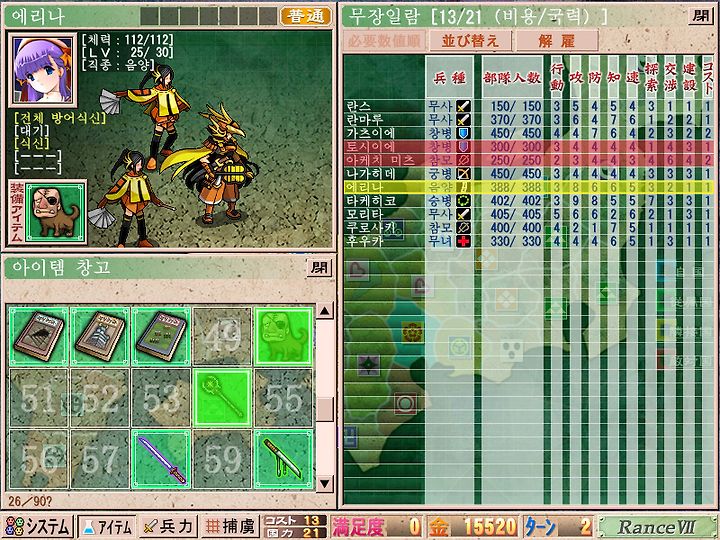Click the 並び替え sort button

[x=470, y=41]
